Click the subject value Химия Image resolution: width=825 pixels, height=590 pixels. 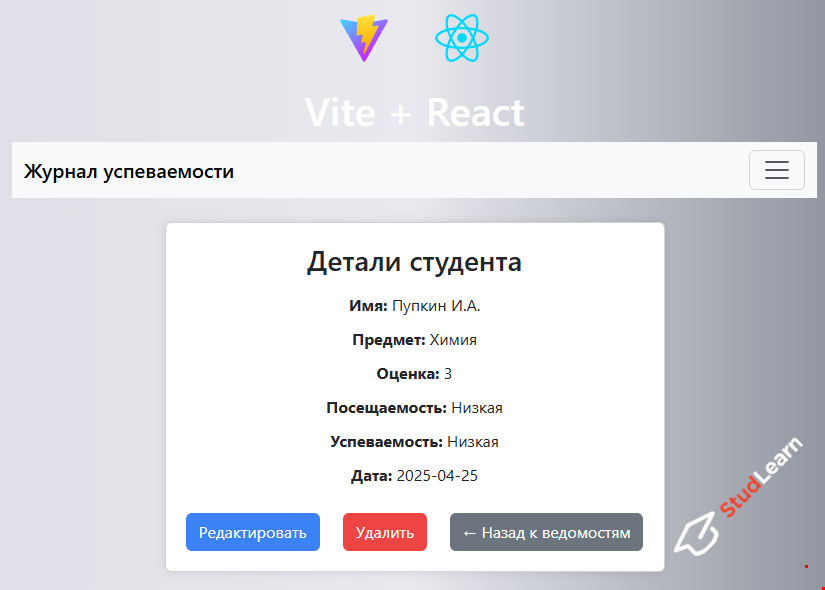tap(453, 340)
